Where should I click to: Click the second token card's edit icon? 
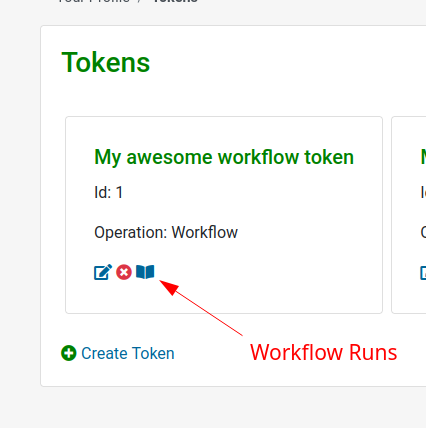tap(423, 272)
